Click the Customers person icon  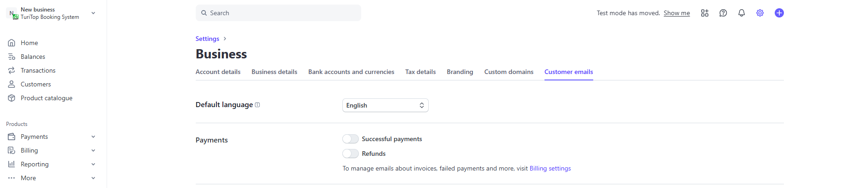pyautogui.click(x=11, y=84)
